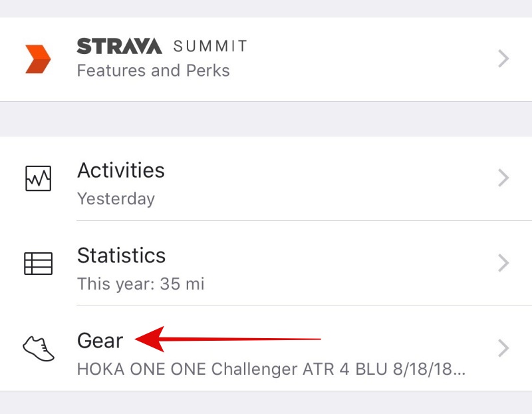The image size is (532, 414).
Task: Open Gear via its right chevron
Action: pos(503,348)
